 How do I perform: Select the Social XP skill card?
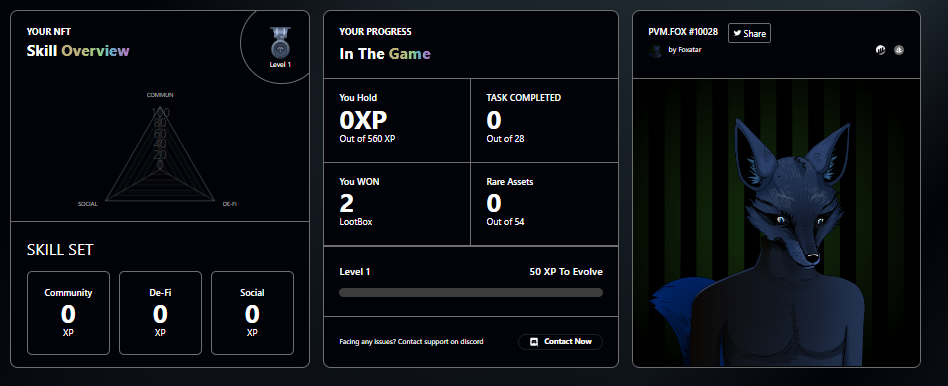point(252,313)
